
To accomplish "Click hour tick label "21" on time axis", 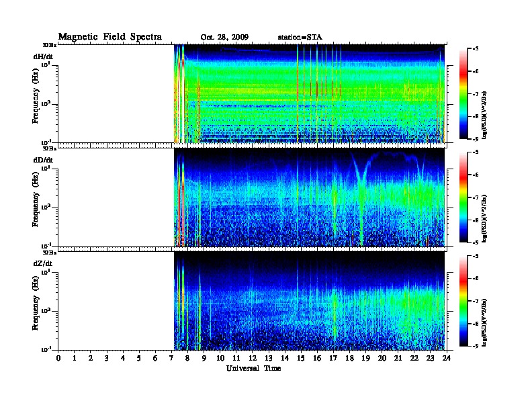I will click(x=398, y=359).
